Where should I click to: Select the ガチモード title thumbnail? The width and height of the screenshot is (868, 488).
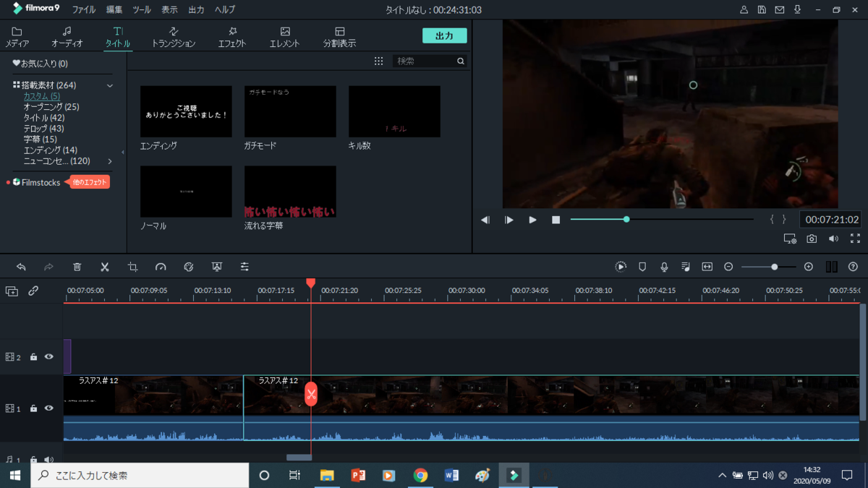pyautogui.click(x=290, y=111)
